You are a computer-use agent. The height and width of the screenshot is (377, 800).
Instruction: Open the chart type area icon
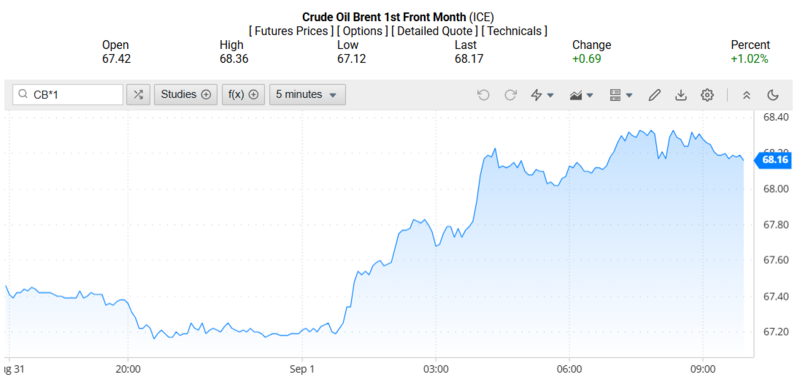point(581,95)
